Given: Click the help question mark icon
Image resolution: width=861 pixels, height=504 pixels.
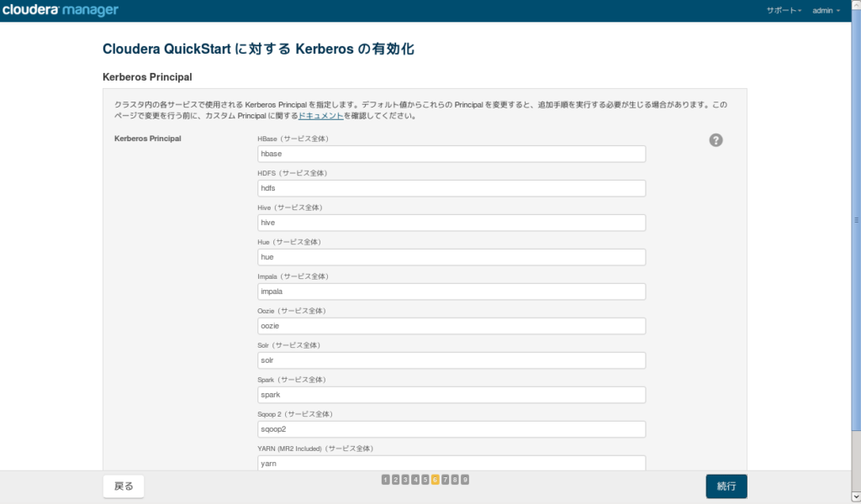Looking at the screenshot, I should pyautogui.click(x=716, y=139).
